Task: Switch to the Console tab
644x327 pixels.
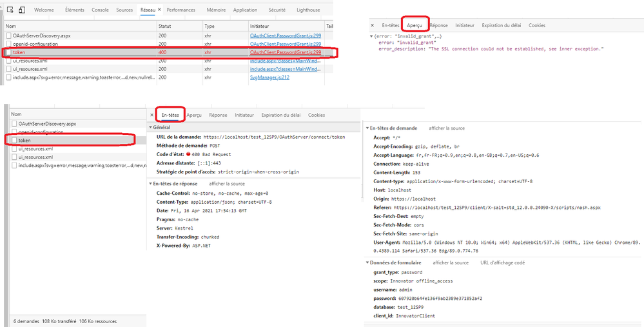Action: point(100,10)
